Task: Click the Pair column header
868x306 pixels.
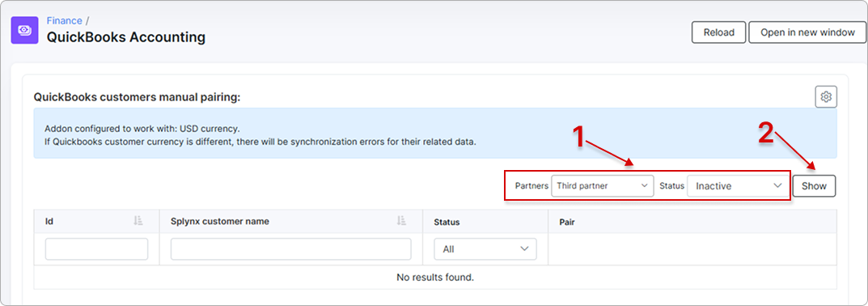Action: [x=692, y=222]
